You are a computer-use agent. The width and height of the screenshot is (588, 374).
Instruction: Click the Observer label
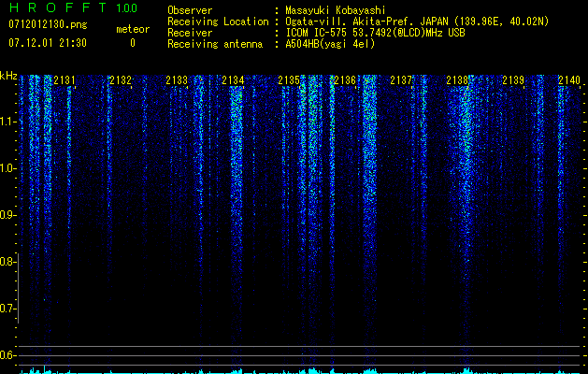coord(190,10)
